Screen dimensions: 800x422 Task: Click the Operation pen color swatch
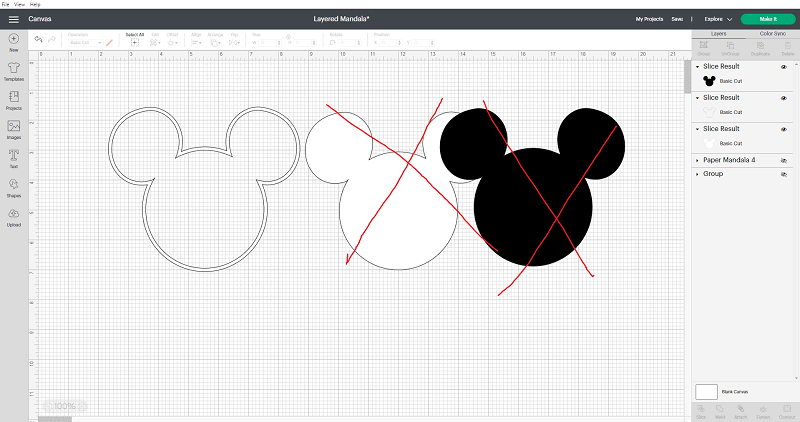109,43
